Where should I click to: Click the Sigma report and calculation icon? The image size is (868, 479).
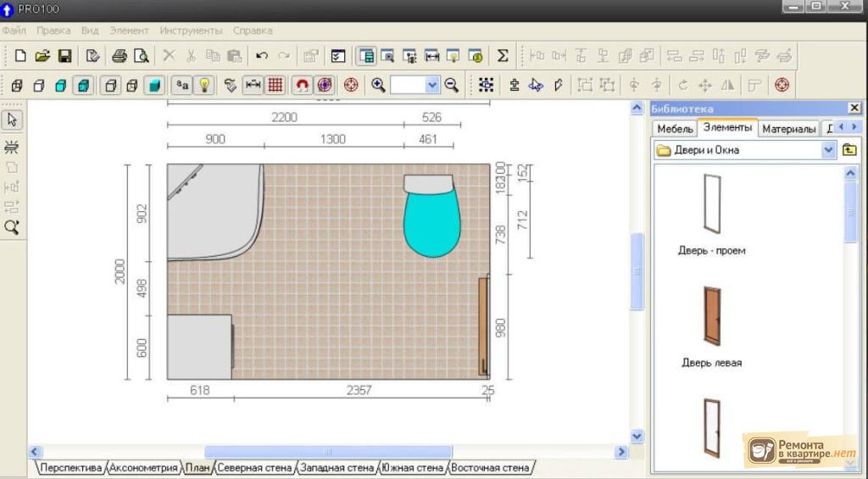coord(502,56)
